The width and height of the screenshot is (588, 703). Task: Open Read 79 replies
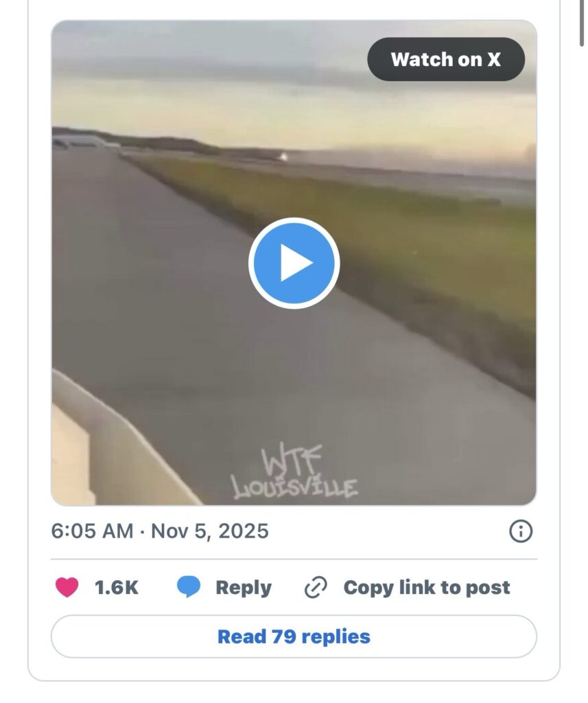pos(294,636)
